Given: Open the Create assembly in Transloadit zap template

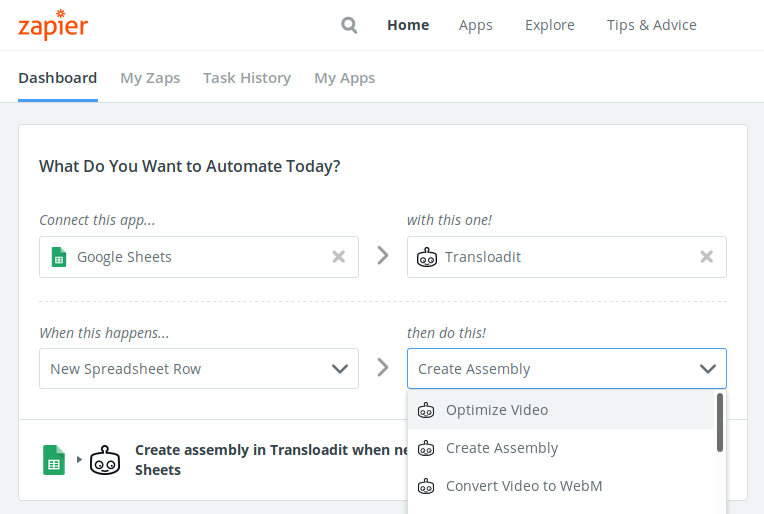Looking at the screenshot, I should pos(270,459).
